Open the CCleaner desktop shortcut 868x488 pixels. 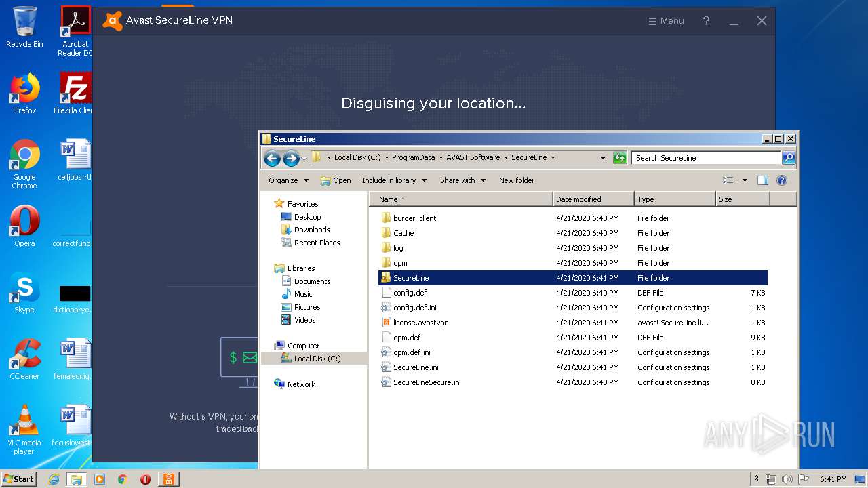pos(24,359)
